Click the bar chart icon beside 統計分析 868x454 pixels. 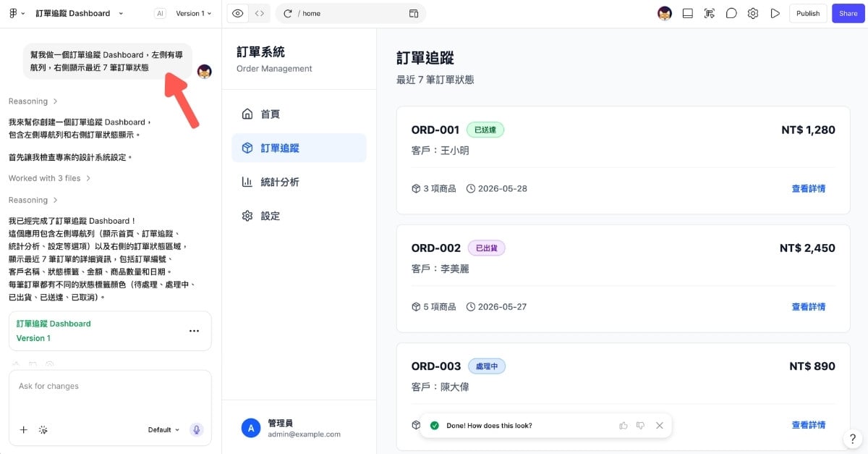[x=247, y=182]
